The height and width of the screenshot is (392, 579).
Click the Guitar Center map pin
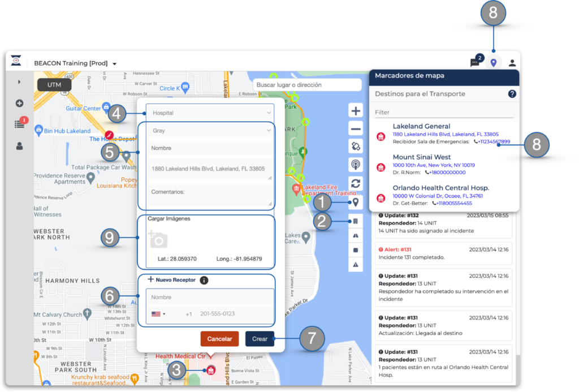[x=106, y=108]
